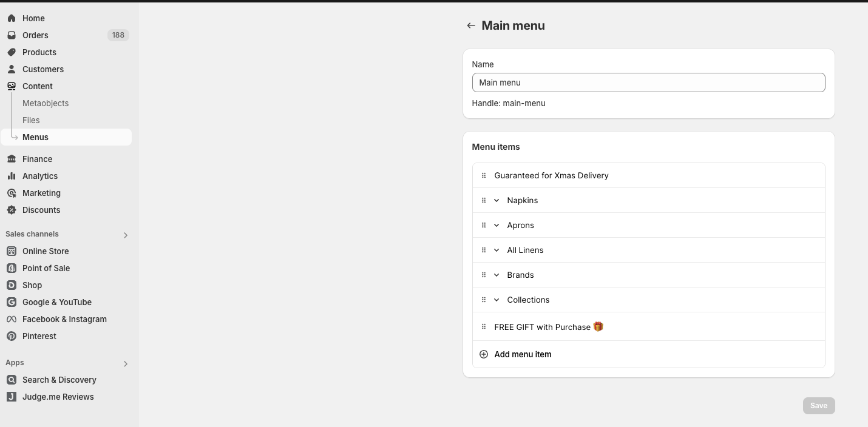Viewport: 868px width, 427px height.
Task: Expand the Collections menu item chevron
Action: [497, 300]
